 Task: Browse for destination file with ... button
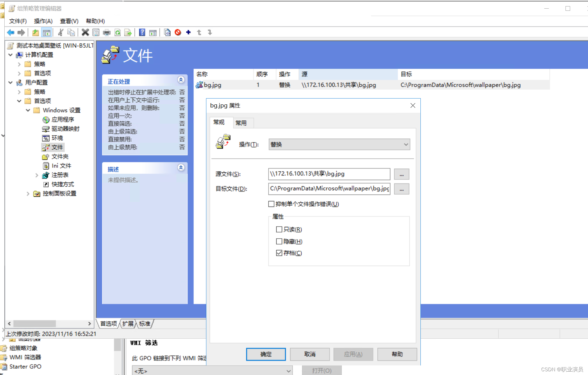coord(402,189)
